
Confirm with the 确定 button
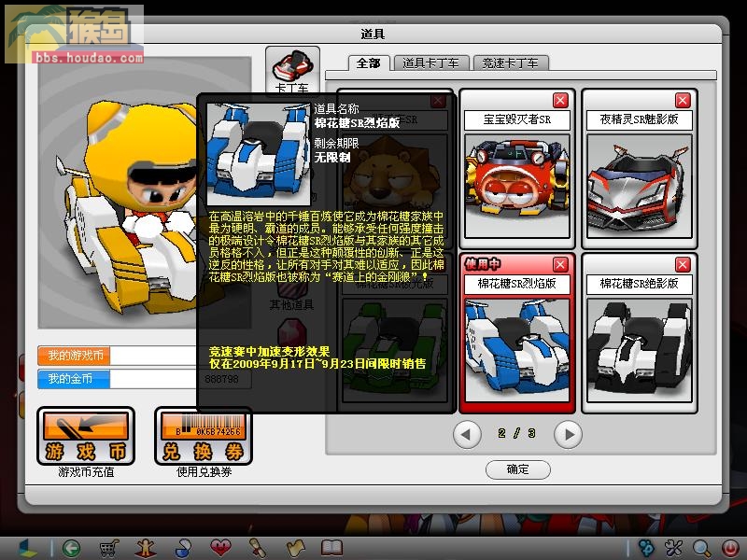(x=518, y=469)
